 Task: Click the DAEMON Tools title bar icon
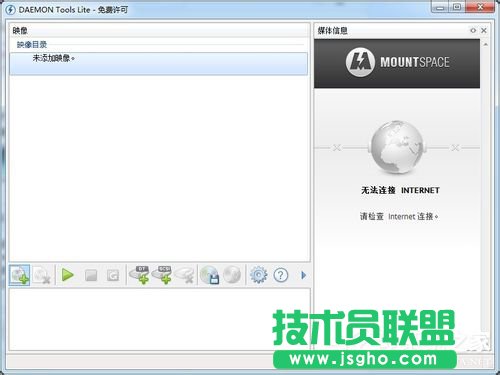[10, 10]
